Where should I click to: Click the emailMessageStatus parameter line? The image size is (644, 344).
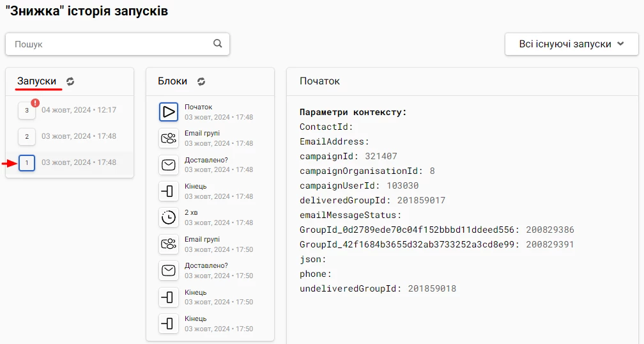pos(350,215)
